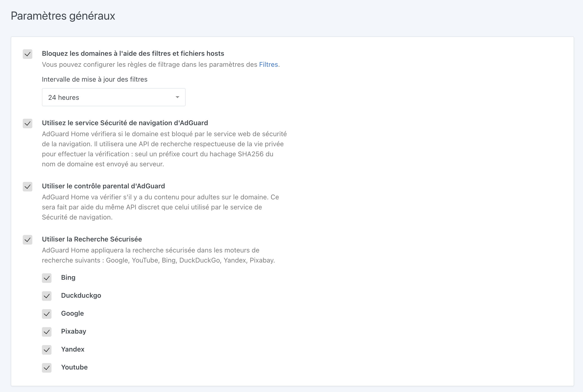The height and width of the screenshot is (392, 583).
Task: Click the 'Bloquez les domaines à l'aide des filtres' label
Action: 133,54
